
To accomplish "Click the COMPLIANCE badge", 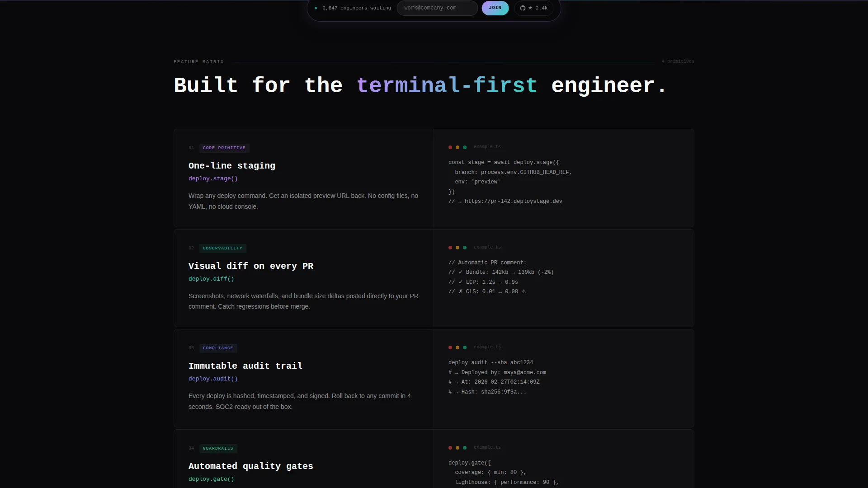I will [x=218, y=348].
